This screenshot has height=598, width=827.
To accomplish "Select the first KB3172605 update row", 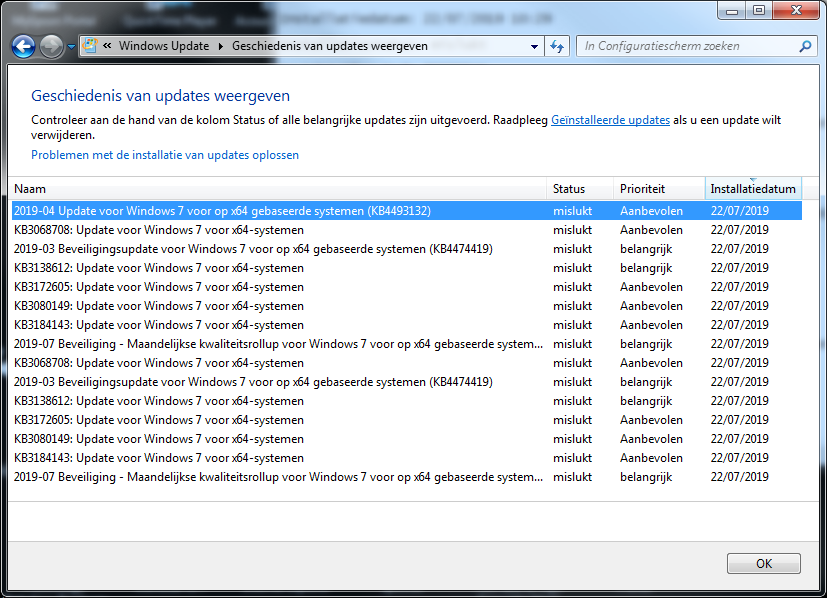I will pyautogui.click(x=407, y=287).
